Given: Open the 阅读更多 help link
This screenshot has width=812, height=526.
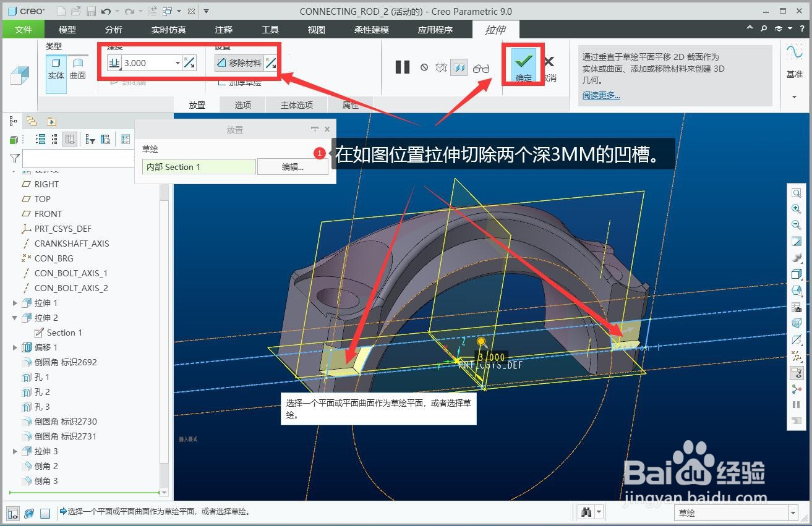Looking at the screenshot, I should tap(601, 95).
